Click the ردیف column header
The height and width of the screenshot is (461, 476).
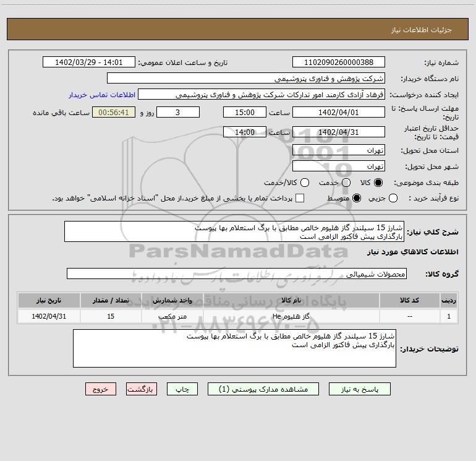449,300
